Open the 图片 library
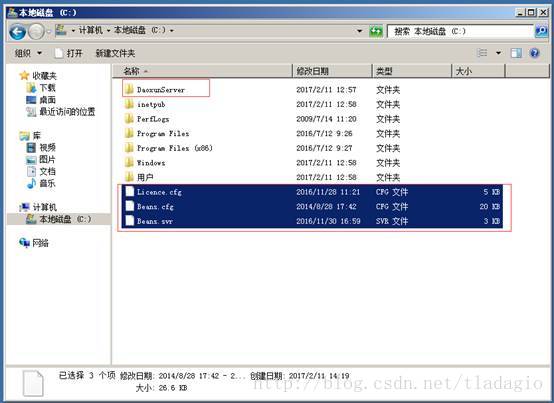Screen dimensions: 554x403 point(41,160)
